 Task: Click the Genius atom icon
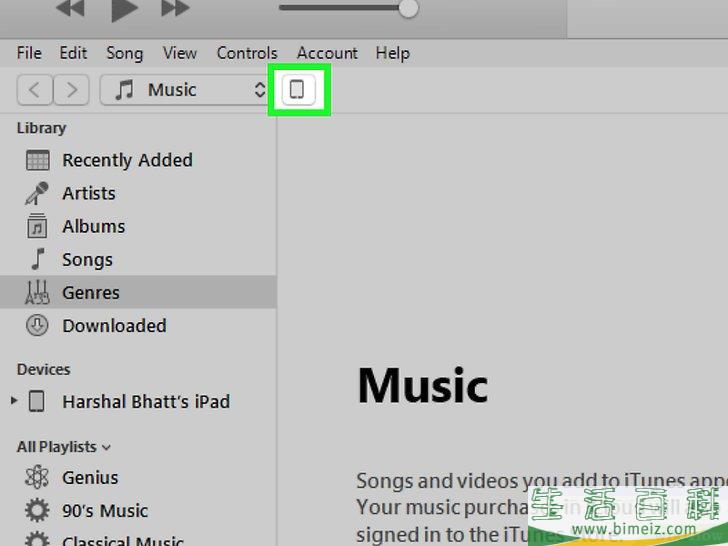pyautogui.click(x=37, y=477)
